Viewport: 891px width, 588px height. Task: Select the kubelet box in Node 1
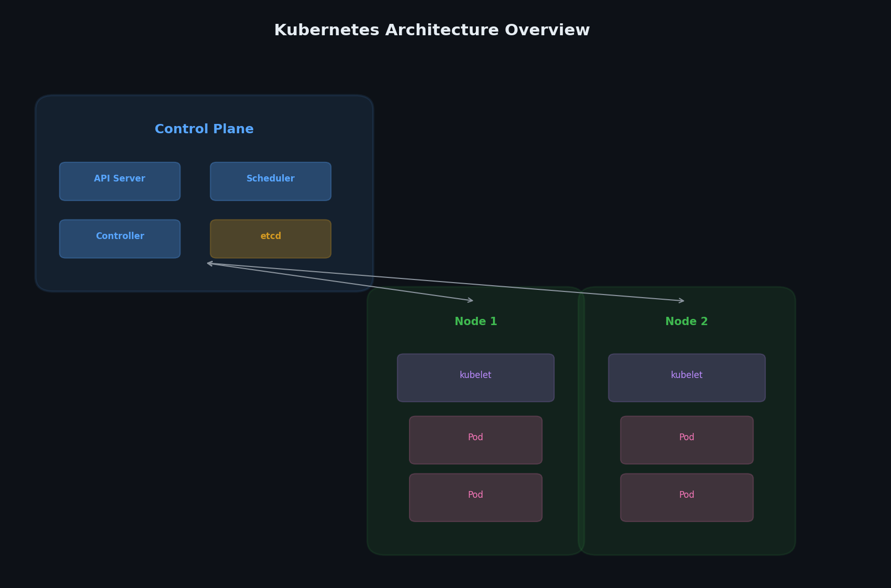coord(476,378)
